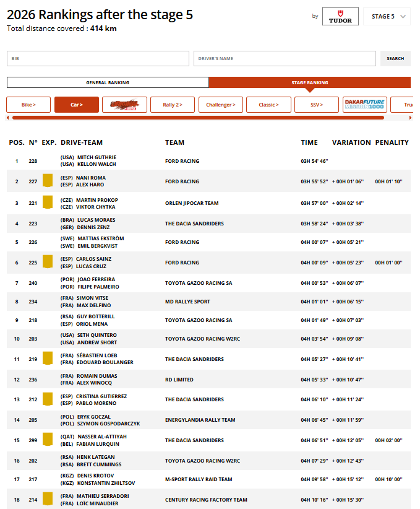Image resolution: width=420 pixels, height=509 pixels.
Task: Click co-driver name Kellon Walch
Action: (x=96, y=164)
